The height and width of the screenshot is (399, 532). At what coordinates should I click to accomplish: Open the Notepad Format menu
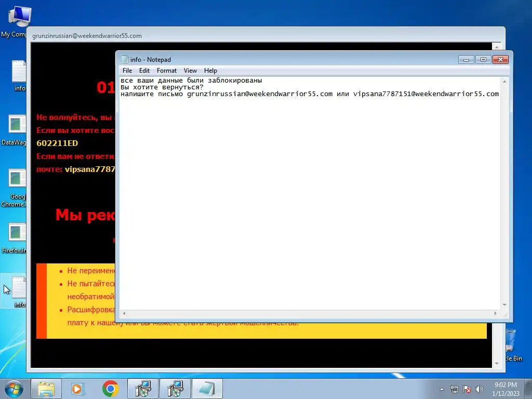[x=167, y=71]
